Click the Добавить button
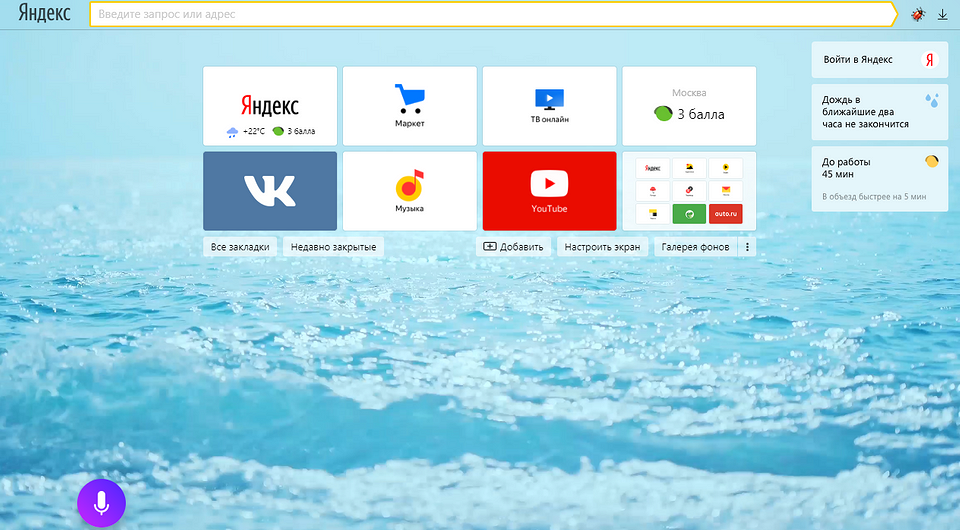 (513, 247)
